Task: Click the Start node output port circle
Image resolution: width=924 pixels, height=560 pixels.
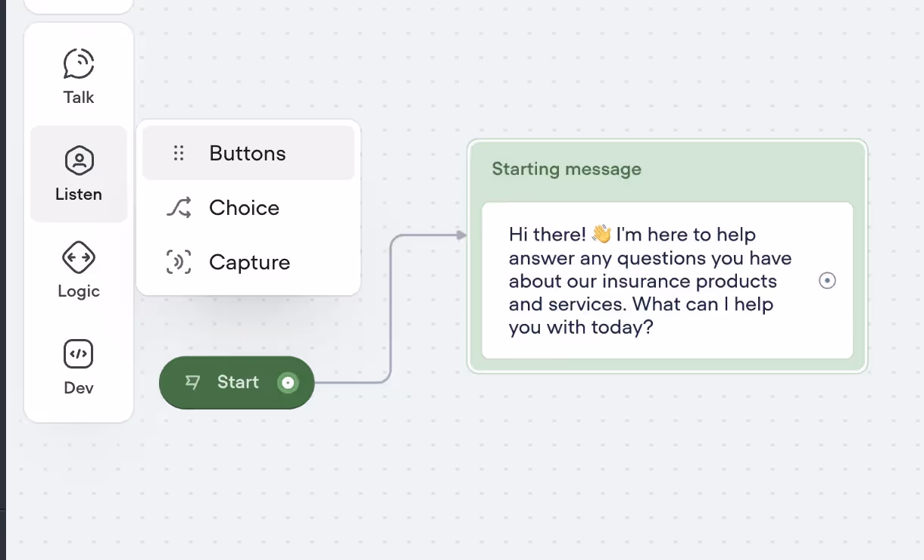Action: 288,383
